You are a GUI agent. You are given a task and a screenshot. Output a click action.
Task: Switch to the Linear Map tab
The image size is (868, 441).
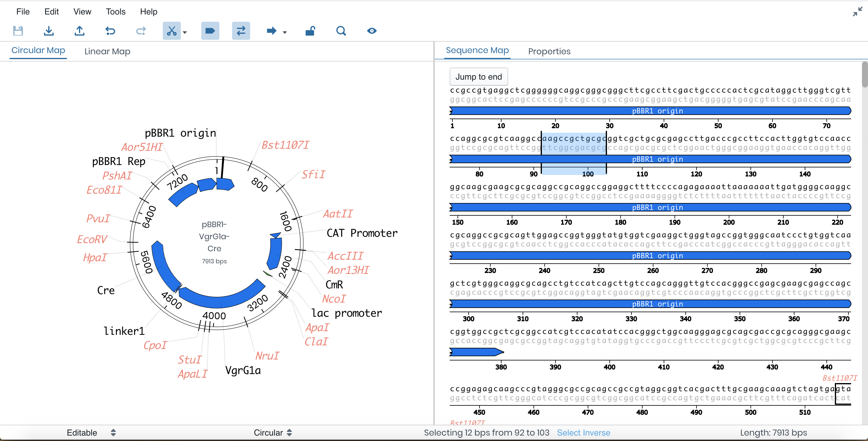coord(107,51)
